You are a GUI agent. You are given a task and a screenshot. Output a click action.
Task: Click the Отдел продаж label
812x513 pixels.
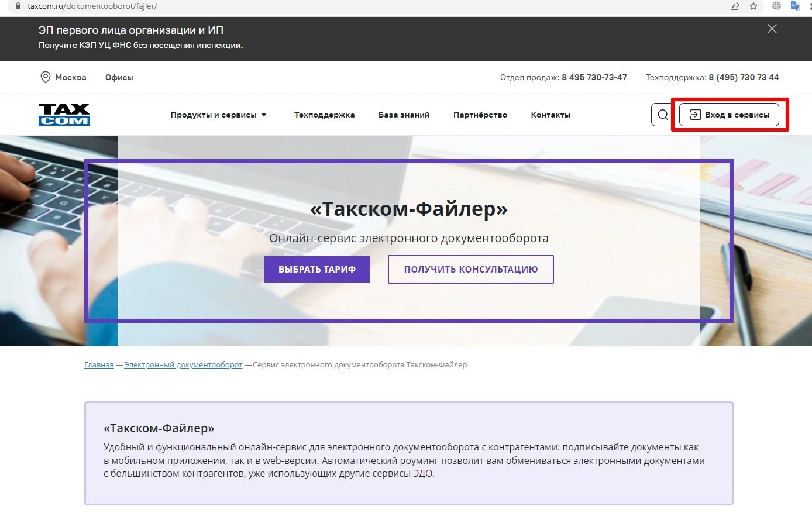[x=529, y=77]
